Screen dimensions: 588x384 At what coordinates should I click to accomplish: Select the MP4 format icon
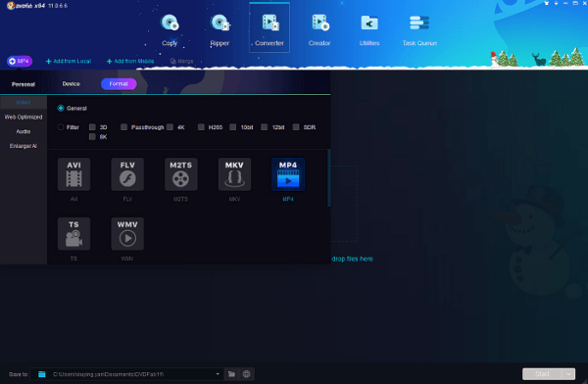tap(288, 174)
